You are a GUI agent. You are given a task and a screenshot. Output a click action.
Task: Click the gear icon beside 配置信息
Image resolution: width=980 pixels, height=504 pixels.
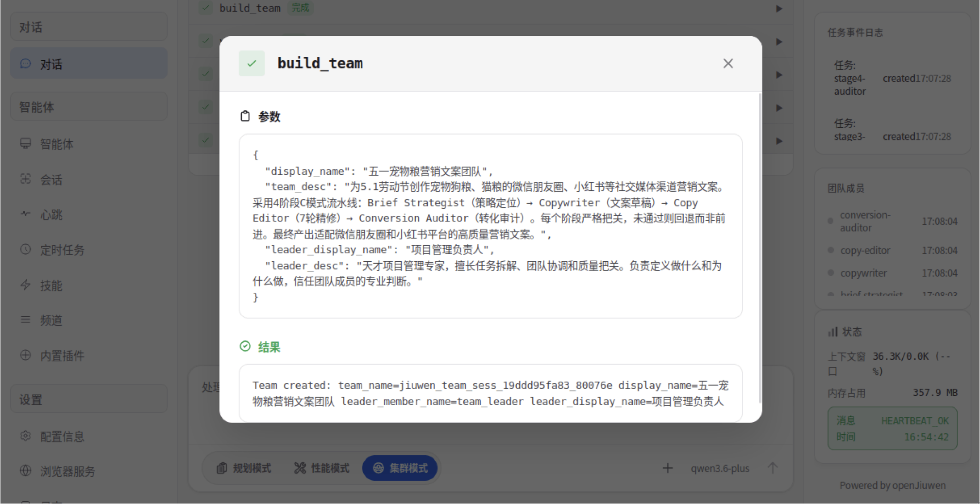click(25, 436)
